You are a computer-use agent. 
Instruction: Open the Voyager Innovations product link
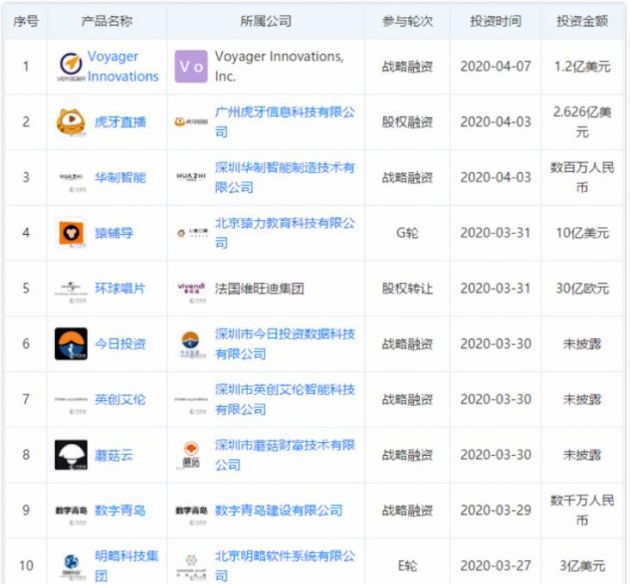pyautogui.click(x=123, y=66)
